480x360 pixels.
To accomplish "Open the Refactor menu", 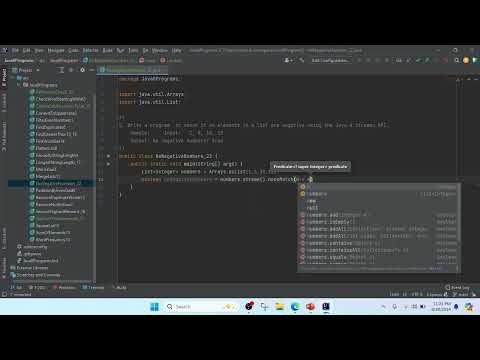I will (90, 50).
